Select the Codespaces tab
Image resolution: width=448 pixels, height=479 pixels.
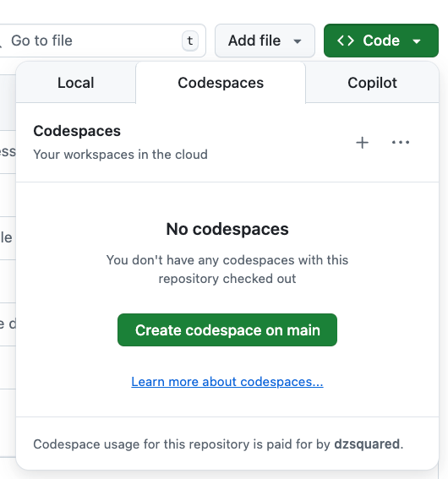pyautogui.click(x=221, y=83)
